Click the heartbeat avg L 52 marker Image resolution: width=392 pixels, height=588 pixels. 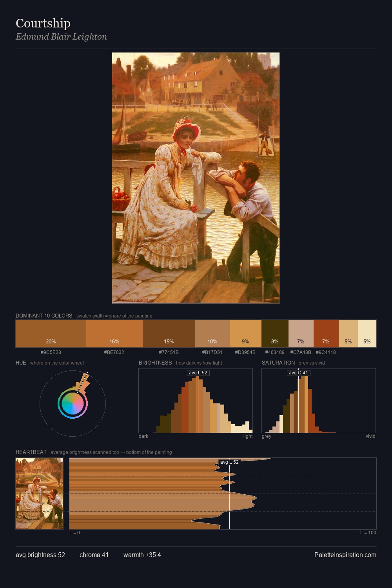(x=229, y=462)
